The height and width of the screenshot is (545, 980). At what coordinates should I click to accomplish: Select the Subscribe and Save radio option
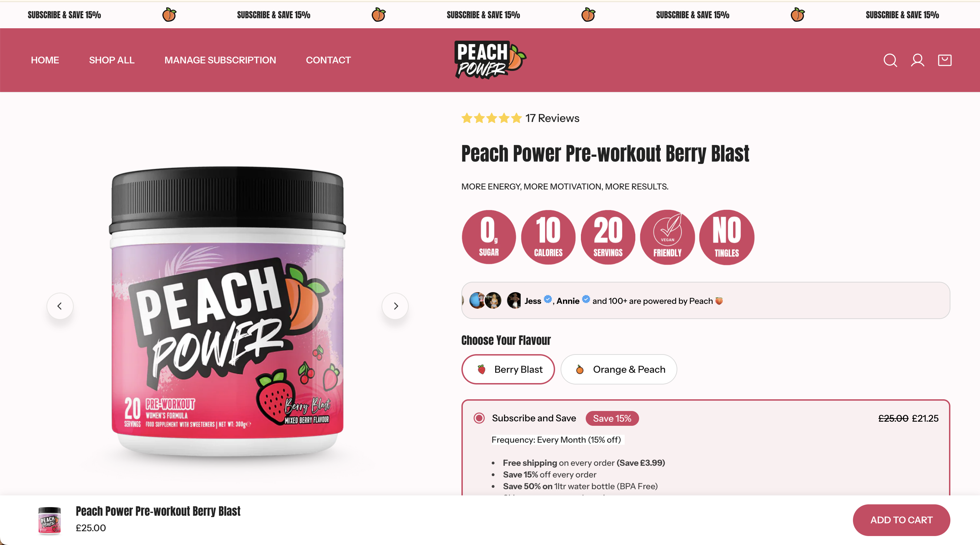coord(479,418)
